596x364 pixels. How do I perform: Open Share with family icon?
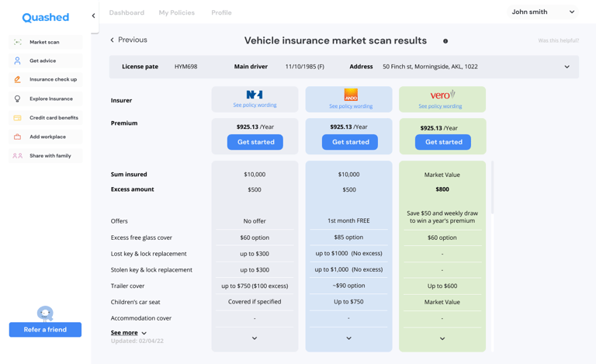[17, 156]
